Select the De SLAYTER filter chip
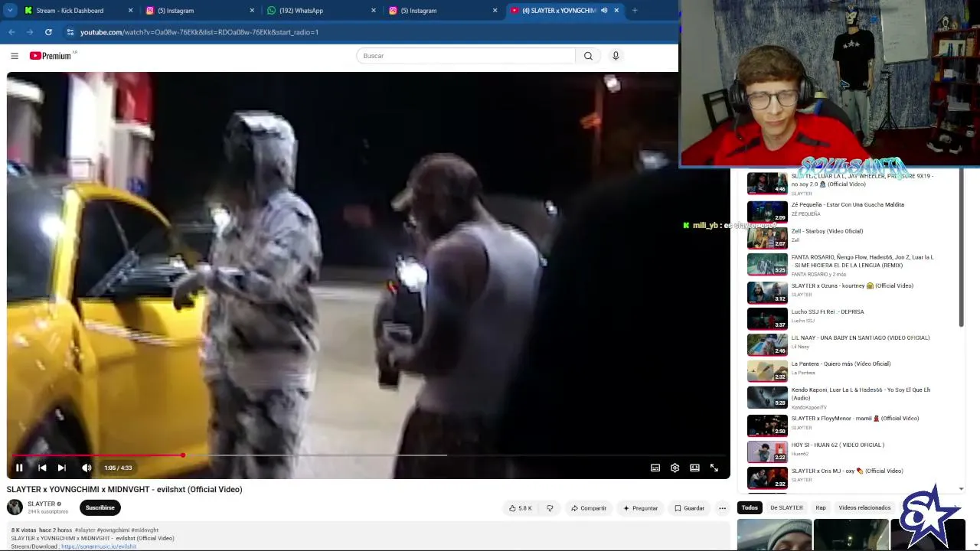Screen dimensions: 980x551 [x=786, y=508]
